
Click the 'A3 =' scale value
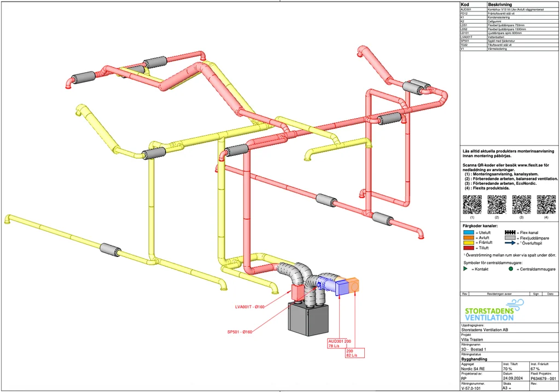(507, 388)
